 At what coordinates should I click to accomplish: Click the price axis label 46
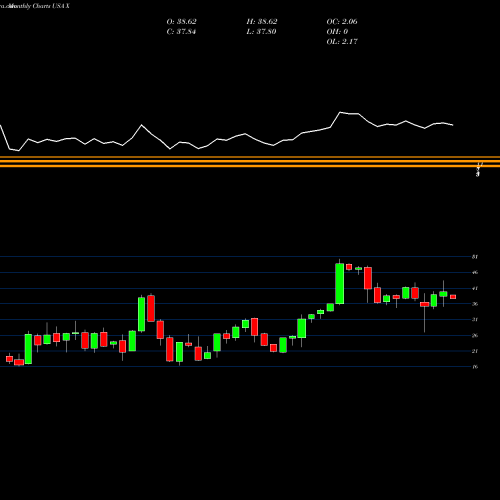click(x=475, y=272)
